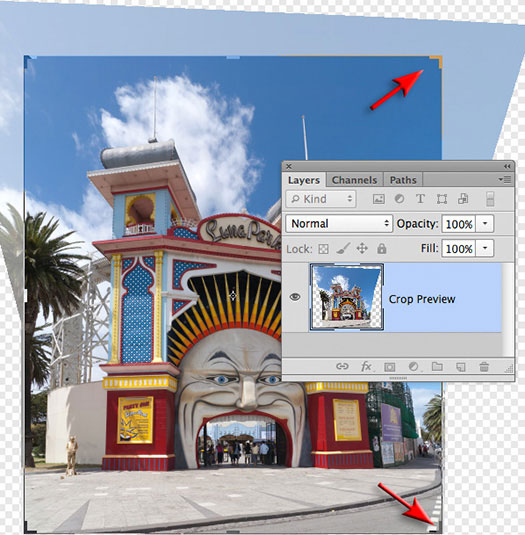Image resolution: width=525 pixels, height=535 pixels.
Task: Create new group folder icon
Action: click(437, 366)
